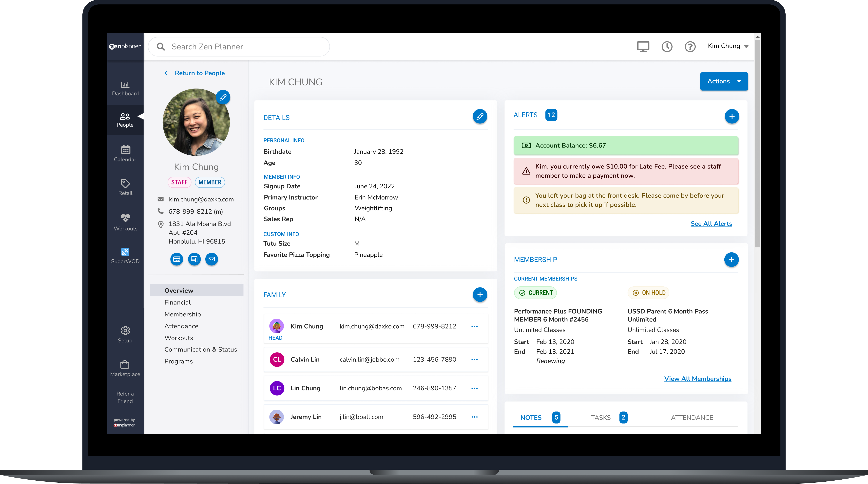Image resolution: width=868 pixels, height=484 pixels.
Task: Open the clock icon in the top bar
Action: click(667, 46)
